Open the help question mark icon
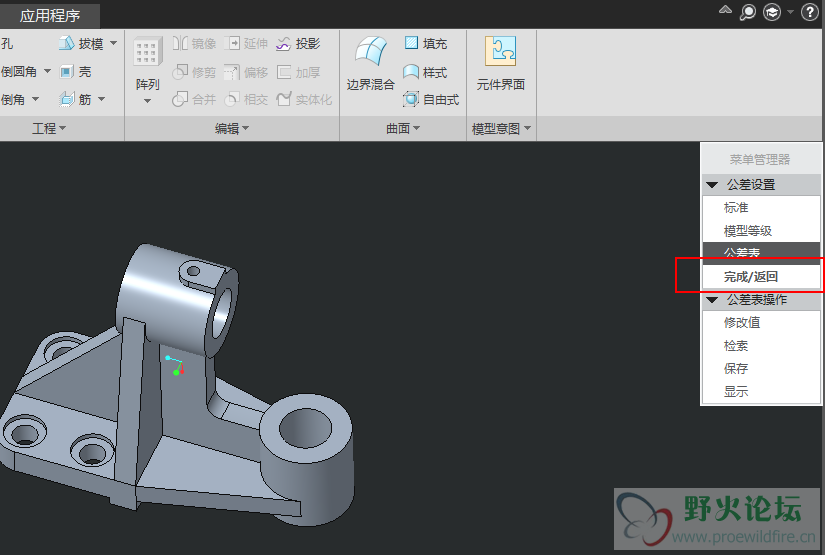 [x=809, y=12]
